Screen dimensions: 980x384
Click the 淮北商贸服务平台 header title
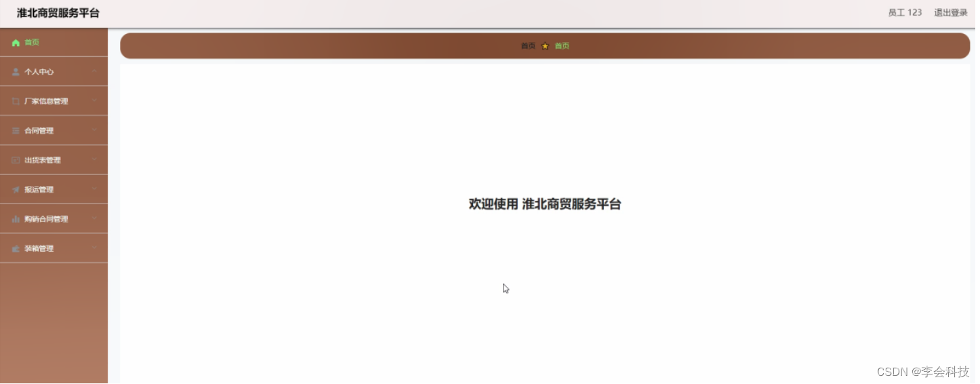pos(58,13)
